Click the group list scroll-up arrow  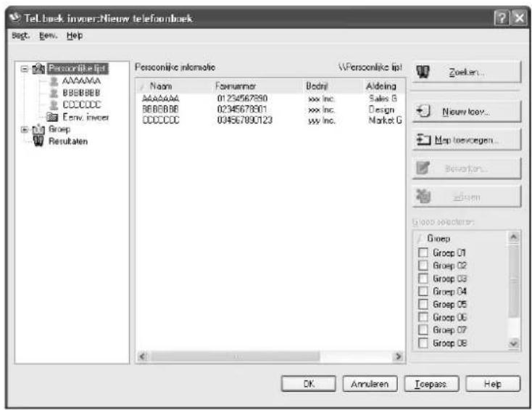point(513,237)
